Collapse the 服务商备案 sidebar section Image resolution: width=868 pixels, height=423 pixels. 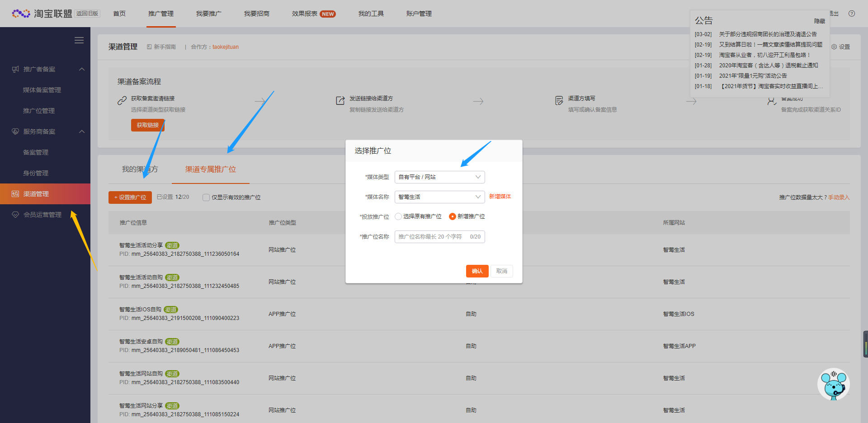82,132
